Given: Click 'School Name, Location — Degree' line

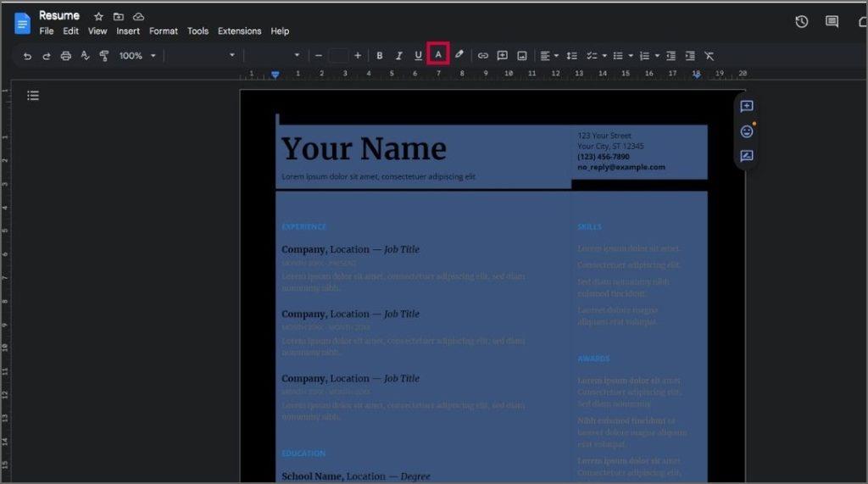Looking at the screenshot, I should point(355,476).
